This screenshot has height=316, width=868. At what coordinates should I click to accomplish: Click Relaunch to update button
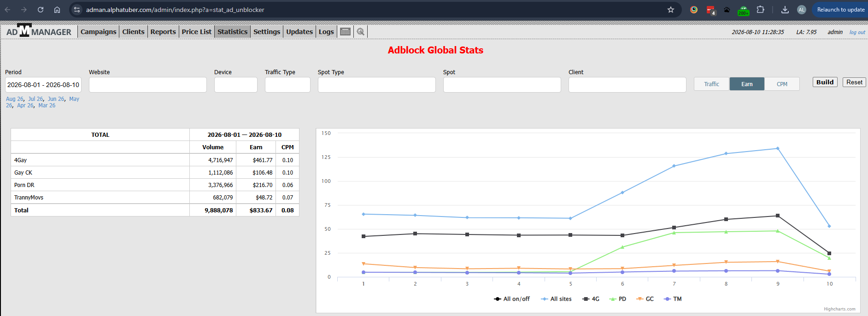point(840,10)
